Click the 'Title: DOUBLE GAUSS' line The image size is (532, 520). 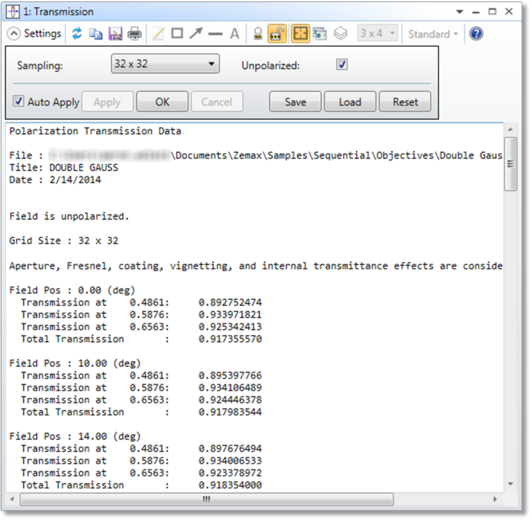coord(64,168)
